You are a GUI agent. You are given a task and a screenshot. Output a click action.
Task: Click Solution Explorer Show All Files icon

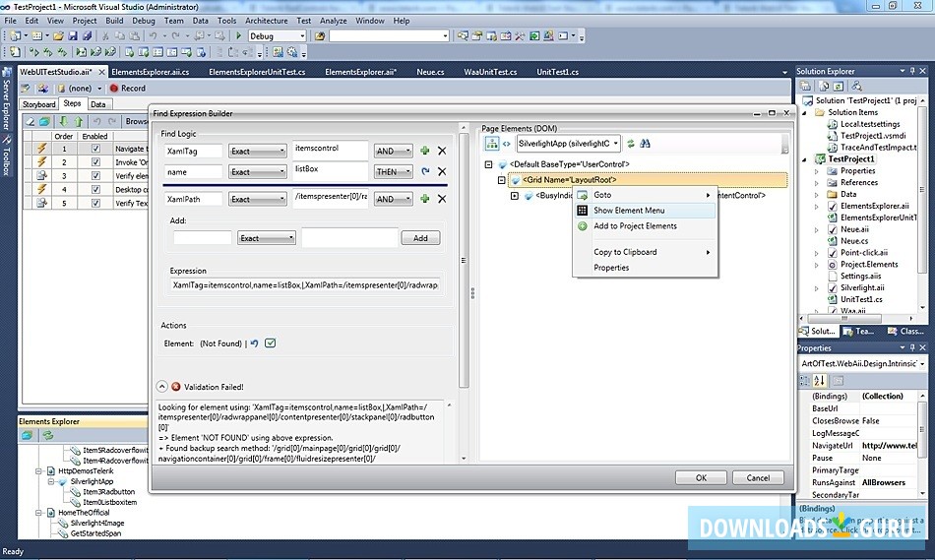[x=825, y=86]
